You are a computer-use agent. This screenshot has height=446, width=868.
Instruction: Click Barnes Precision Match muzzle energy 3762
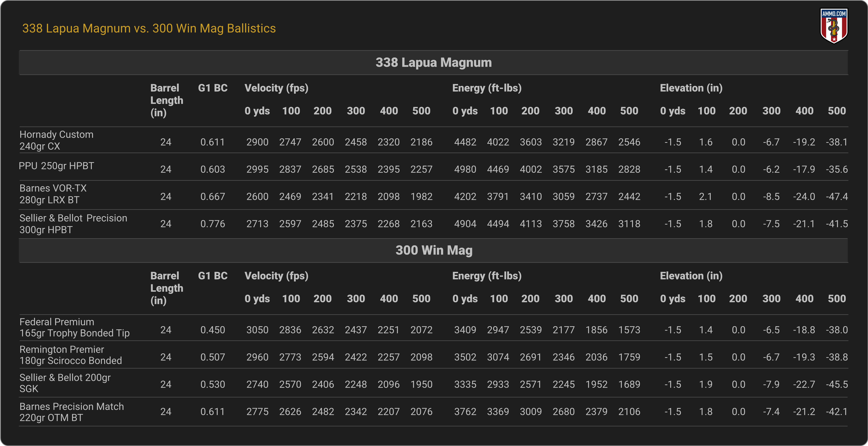pyautogui.click(x=465, y=412)
